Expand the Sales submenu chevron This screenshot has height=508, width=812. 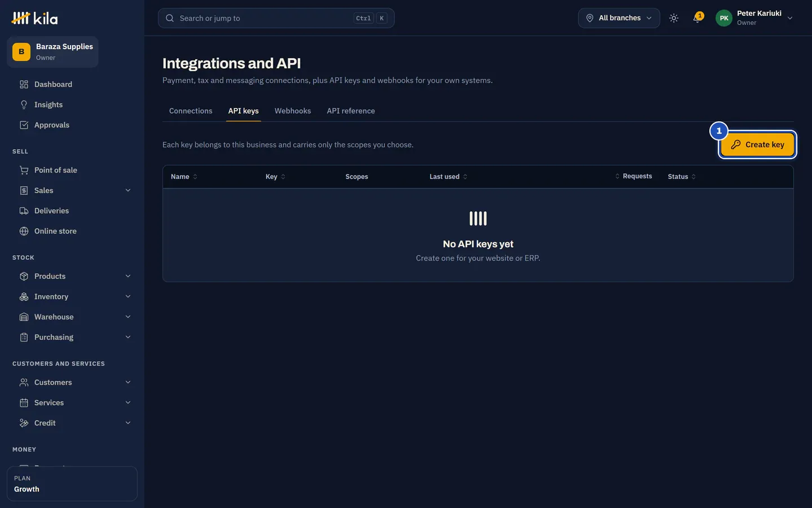point(128,190)
